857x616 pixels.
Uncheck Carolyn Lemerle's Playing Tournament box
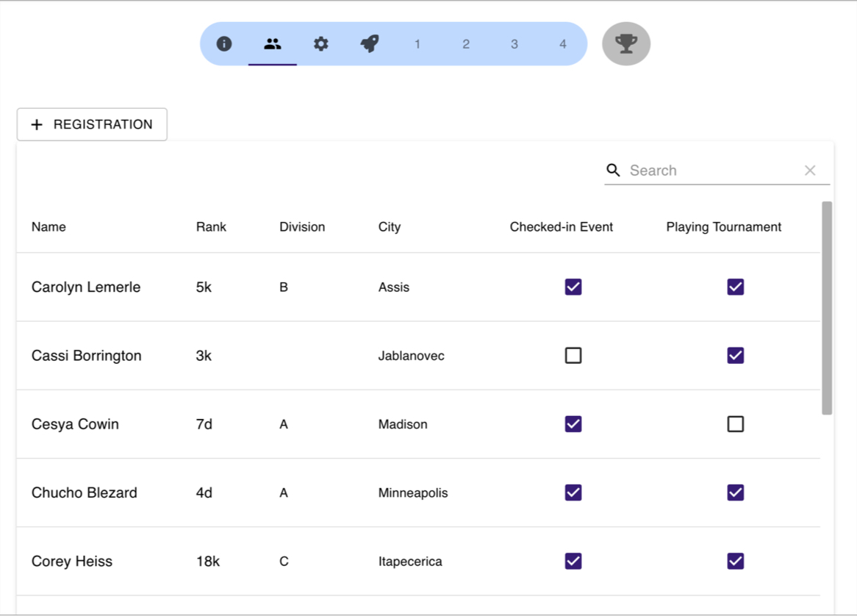click(x=736, y=287)
